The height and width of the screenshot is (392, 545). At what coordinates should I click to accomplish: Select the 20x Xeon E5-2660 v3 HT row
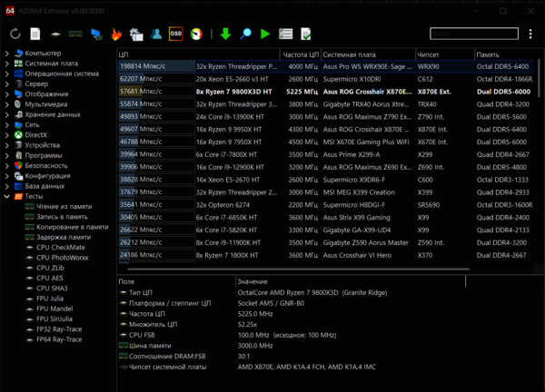[326, 79]
